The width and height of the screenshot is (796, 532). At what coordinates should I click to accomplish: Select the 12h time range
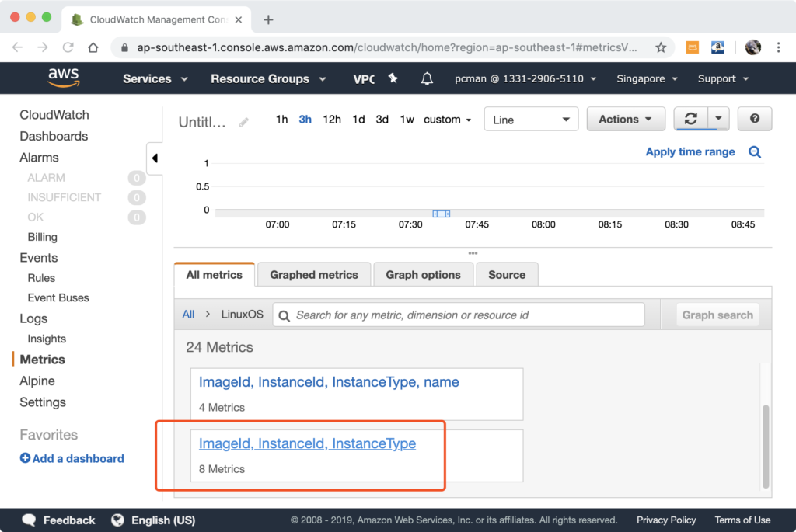tap(332, 120)
